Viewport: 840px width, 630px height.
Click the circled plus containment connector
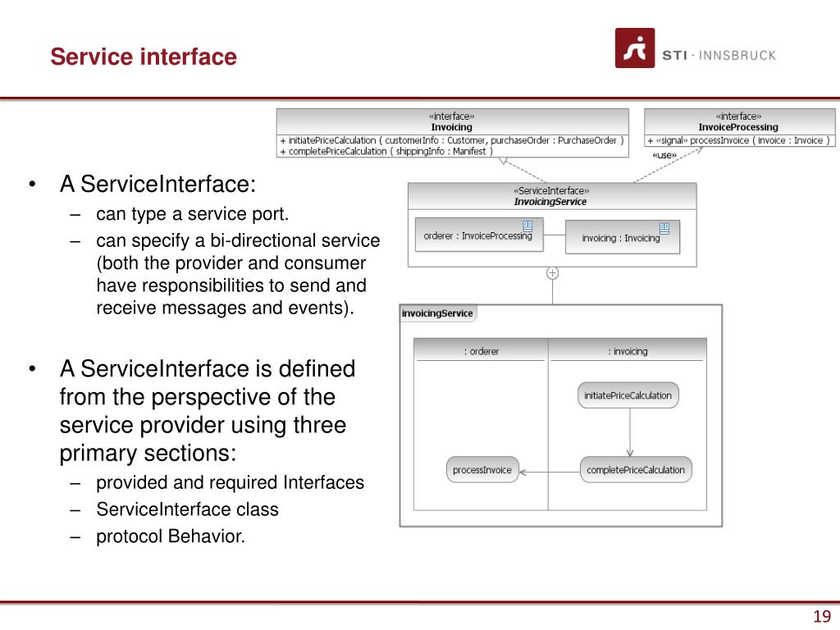[x=552, y=273]
